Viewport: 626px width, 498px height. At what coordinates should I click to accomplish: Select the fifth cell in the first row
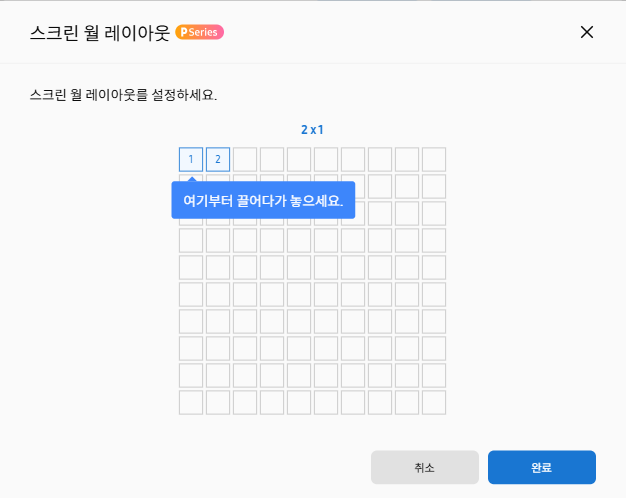click(299, 159)
